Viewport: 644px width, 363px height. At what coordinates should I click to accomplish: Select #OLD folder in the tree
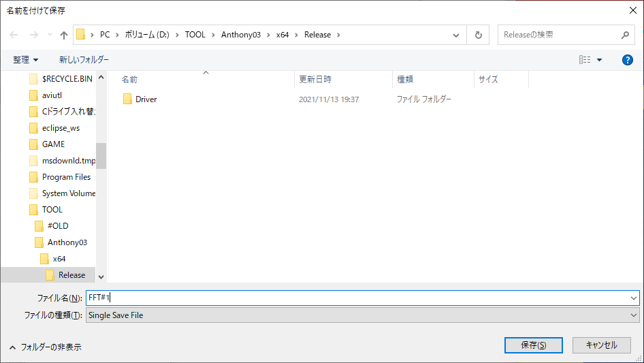(58, 226)
